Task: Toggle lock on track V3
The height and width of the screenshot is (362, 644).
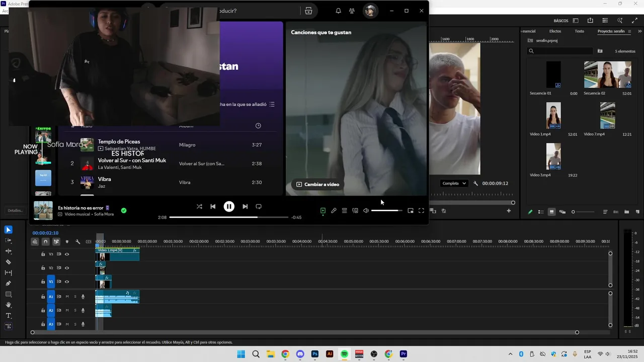Action: point(43,254)
